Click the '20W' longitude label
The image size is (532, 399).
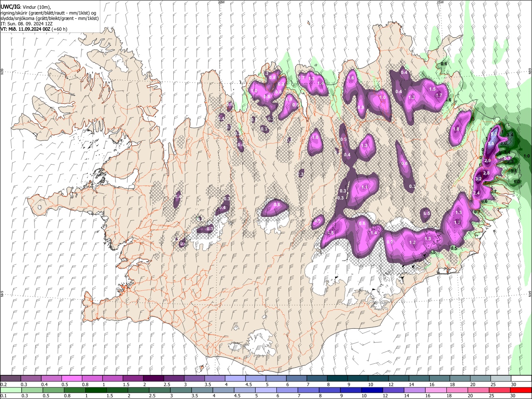click(221, 2)
